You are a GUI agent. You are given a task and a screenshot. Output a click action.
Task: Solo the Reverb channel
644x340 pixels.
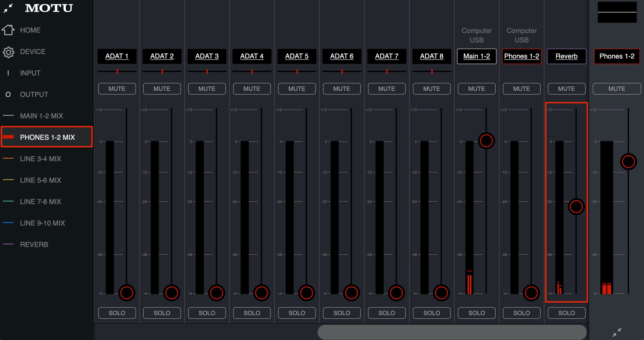coord(567,313)
